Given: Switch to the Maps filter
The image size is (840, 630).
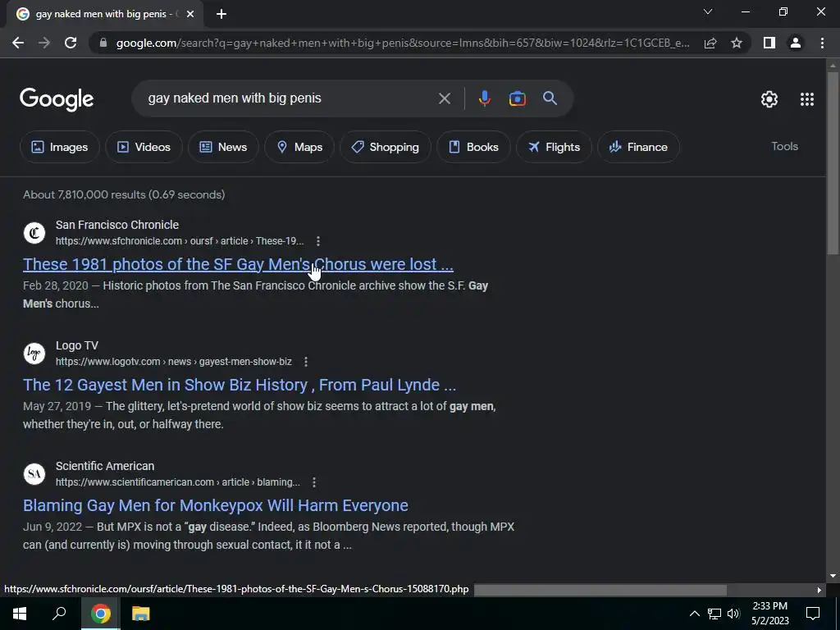Looking at the screenshot, I should point(299,147).
